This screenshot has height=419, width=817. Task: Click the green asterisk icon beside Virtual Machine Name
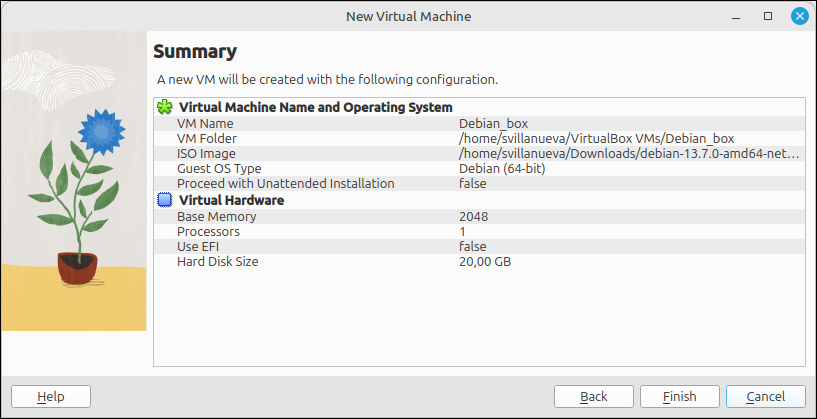pos(165,107)
